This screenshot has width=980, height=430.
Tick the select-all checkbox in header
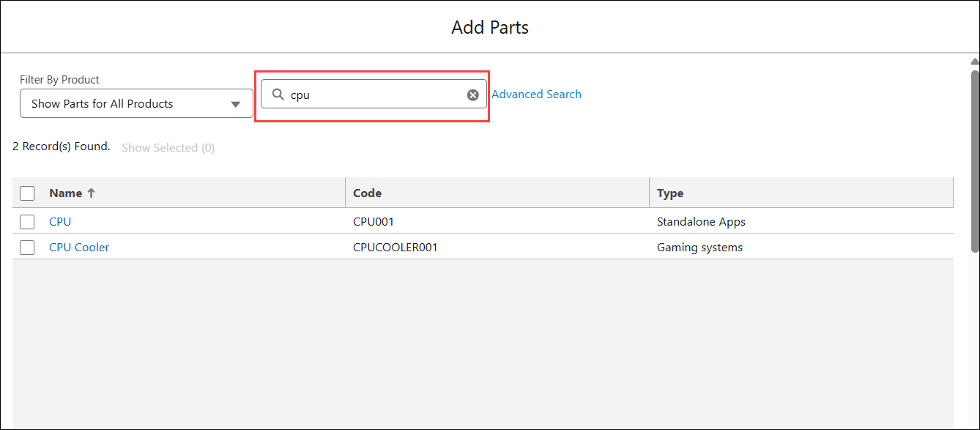click(x=27, y=193)
